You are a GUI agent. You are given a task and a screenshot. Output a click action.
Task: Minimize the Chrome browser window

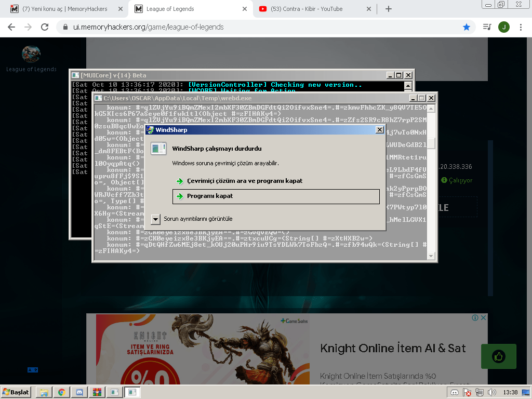point(488,4)
